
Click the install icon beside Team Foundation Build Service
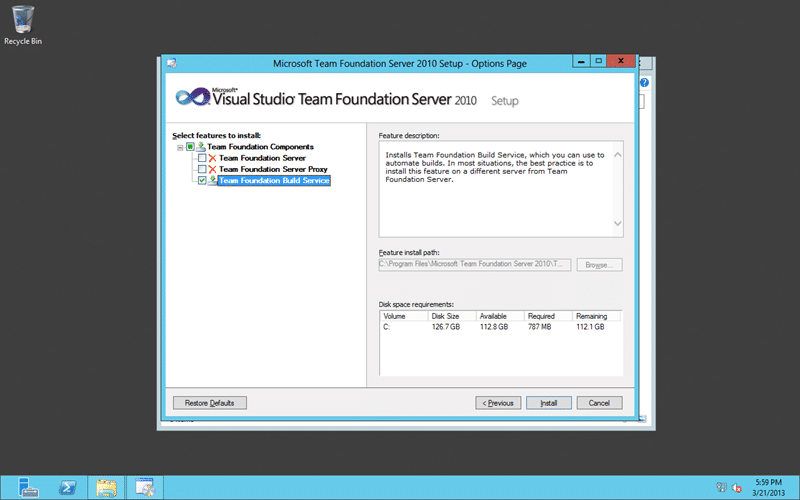[213, 181]
